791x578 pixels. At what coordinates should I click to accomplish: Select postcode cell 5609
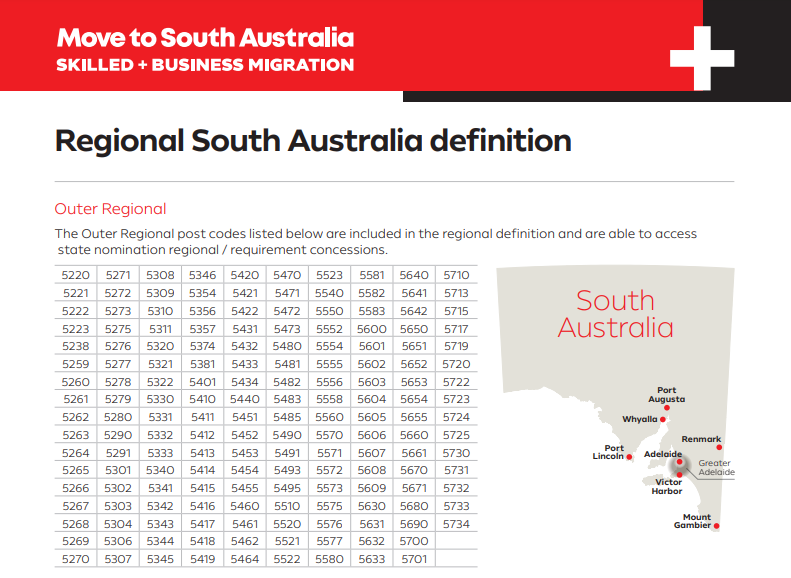pyautogui.click(x=372, y=488)
